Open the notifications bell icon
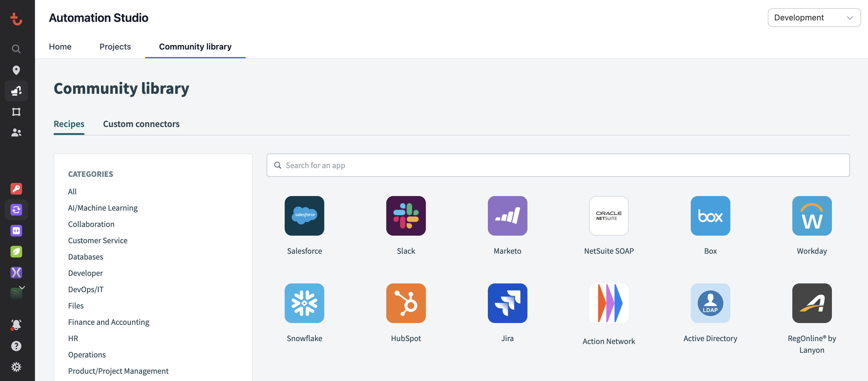This screenshot has height=381, width=868. [x=16, y=325]
